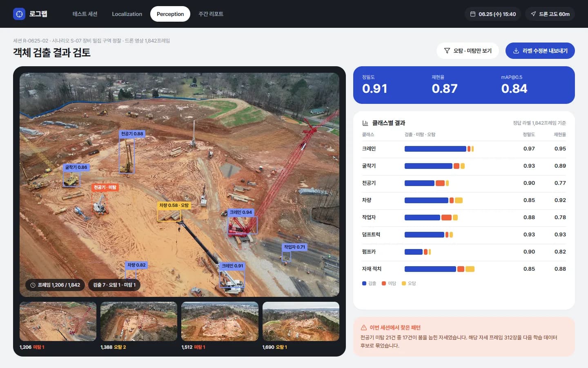Screen dimensions: 588x368
Task: Click the clock icon beside 프레임 1,206 / 1,842
Action: [33, 285]
